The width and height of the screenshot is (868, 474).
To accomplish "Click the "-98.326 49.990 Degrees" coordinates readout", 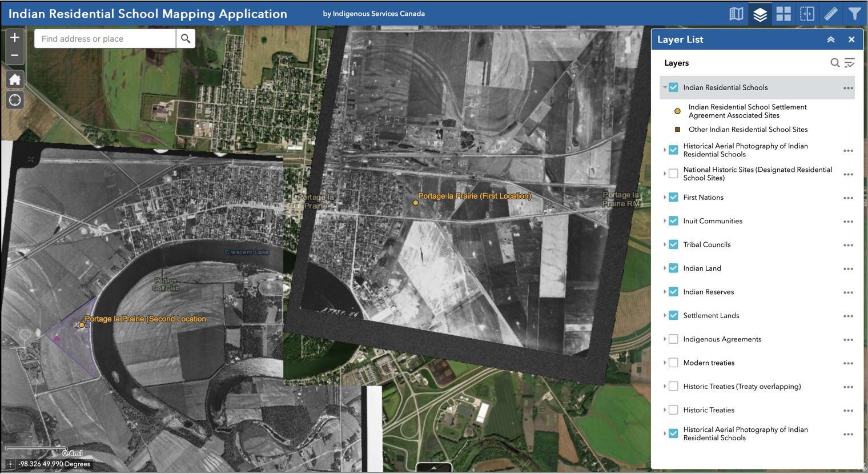I will pos(54,464).
